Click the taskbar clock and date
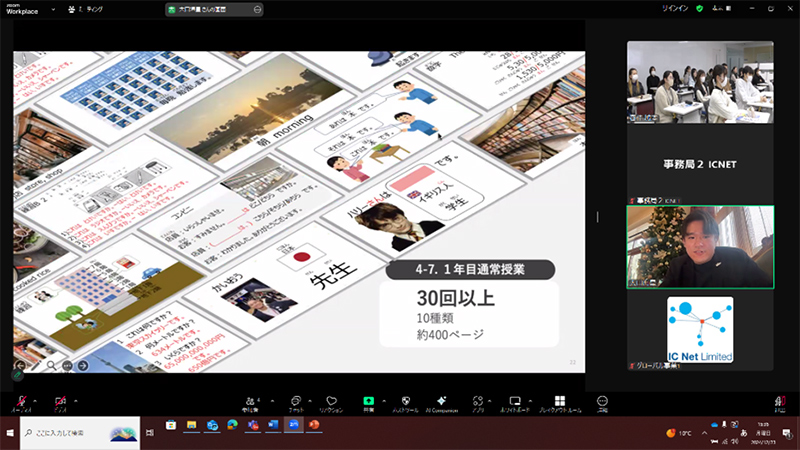This screenshot has width=800, height=450. (763, 433)
